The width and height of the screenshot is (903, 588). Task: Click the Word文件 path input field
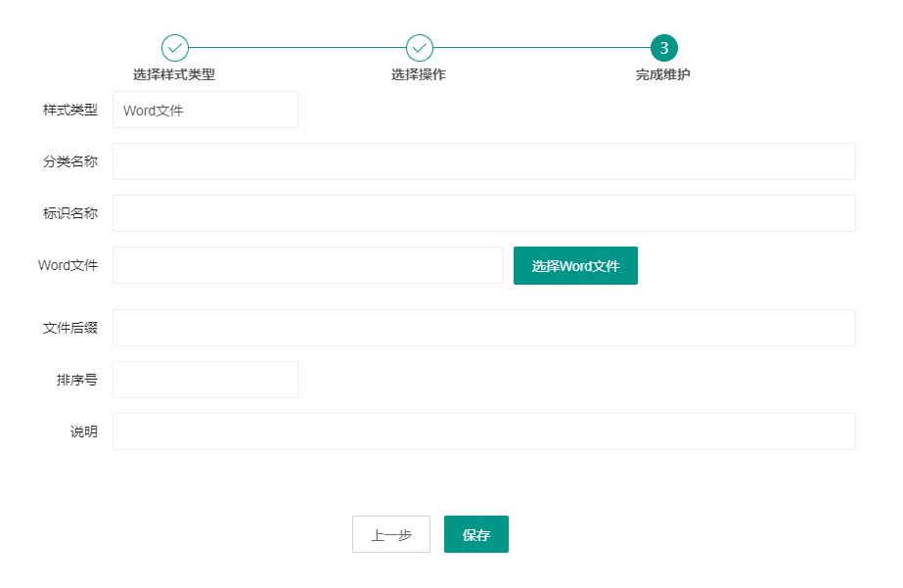pos(308,265)
